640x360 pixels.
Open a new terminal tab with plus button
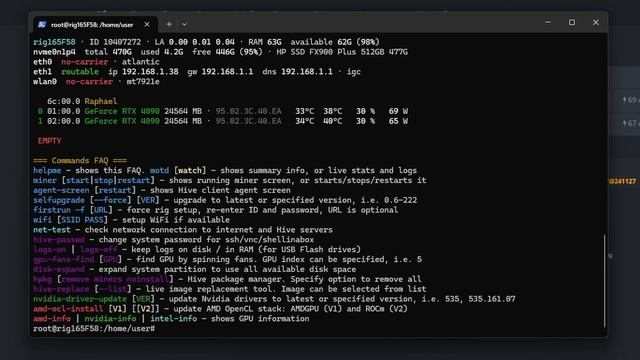169,24
